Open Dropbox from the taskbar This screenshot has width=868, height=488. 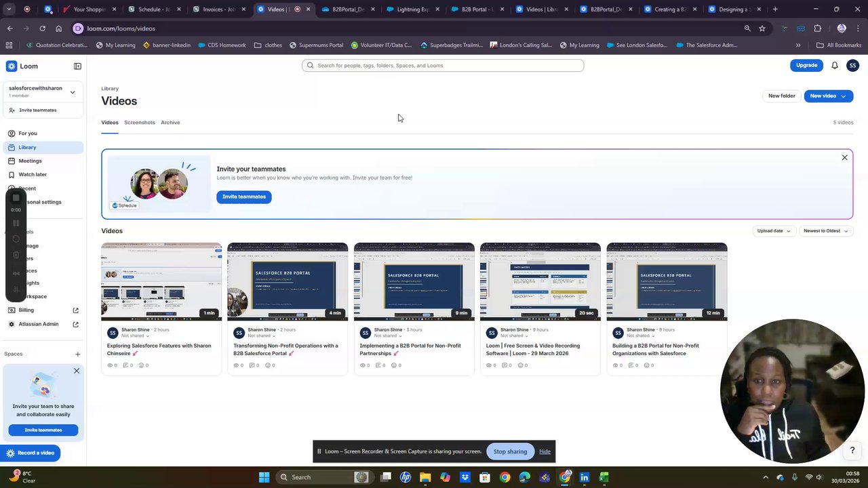(465, 477)
